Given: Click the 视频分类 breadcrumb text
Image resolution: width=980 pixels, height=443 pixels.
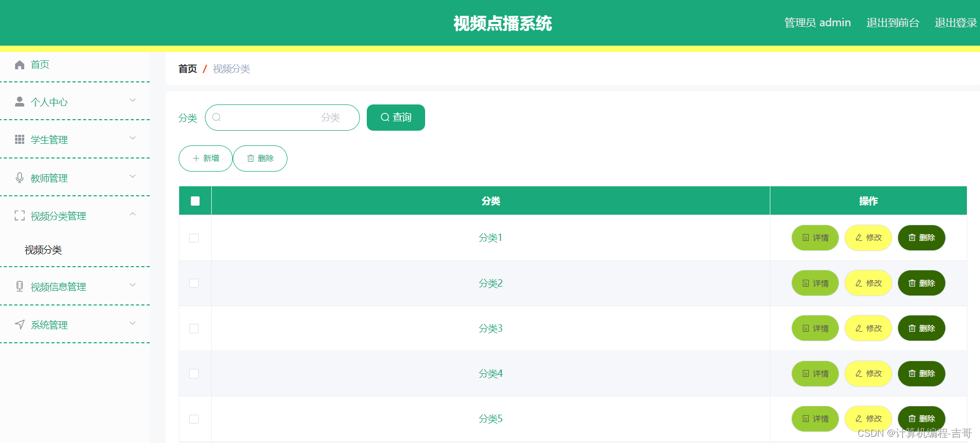Looking at the screenshot, I should click(231, 69).
